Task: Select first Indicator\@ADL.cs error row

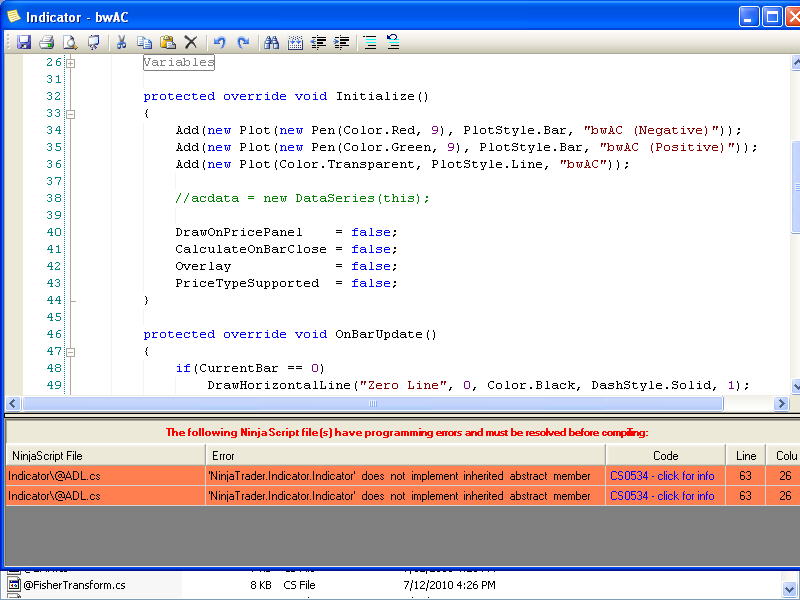Action: (x=403, y=476)
